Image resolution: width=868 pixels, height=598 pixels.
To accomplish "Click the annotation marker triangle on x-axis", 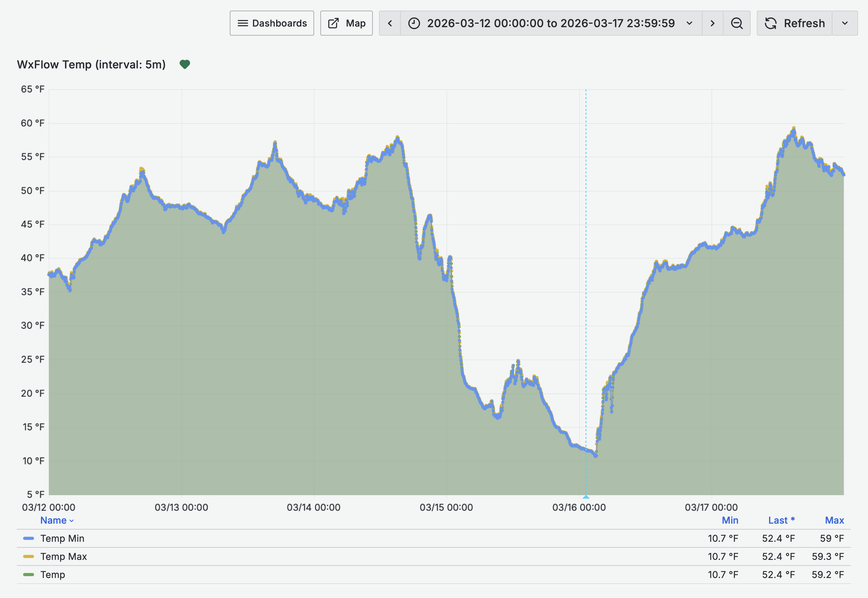I will (586, 497).
